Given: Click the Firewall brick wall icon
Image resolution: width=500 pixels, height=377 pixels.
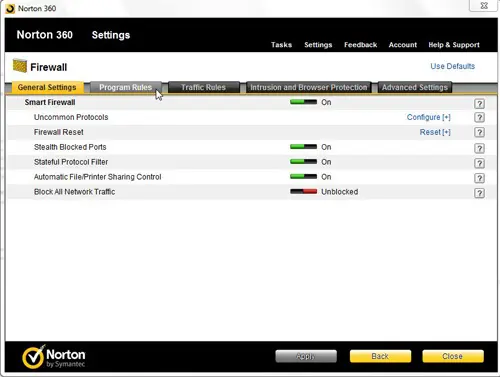Looking at the screenshot, I should point(20,66).
